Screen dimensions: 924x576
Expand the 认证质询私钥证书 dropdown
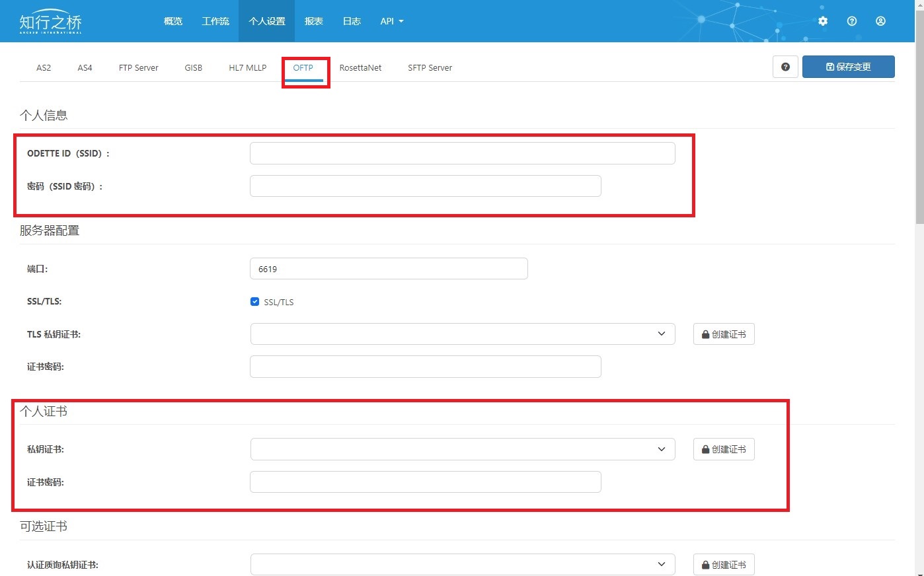(463, 564)
